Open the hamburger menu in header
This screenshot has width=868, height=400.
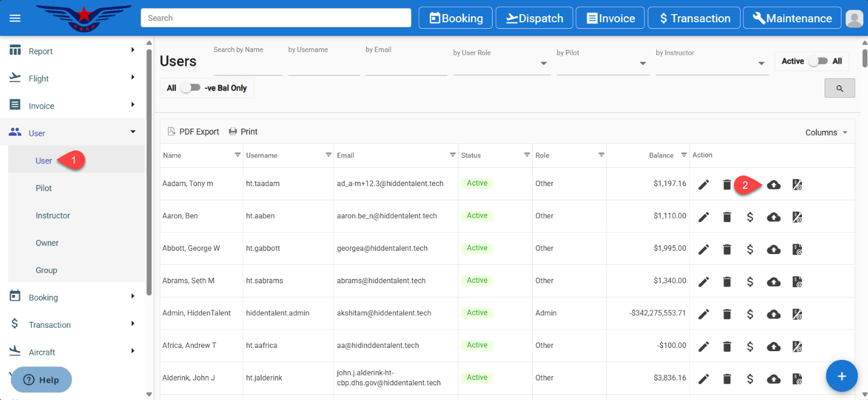(15, 18)
